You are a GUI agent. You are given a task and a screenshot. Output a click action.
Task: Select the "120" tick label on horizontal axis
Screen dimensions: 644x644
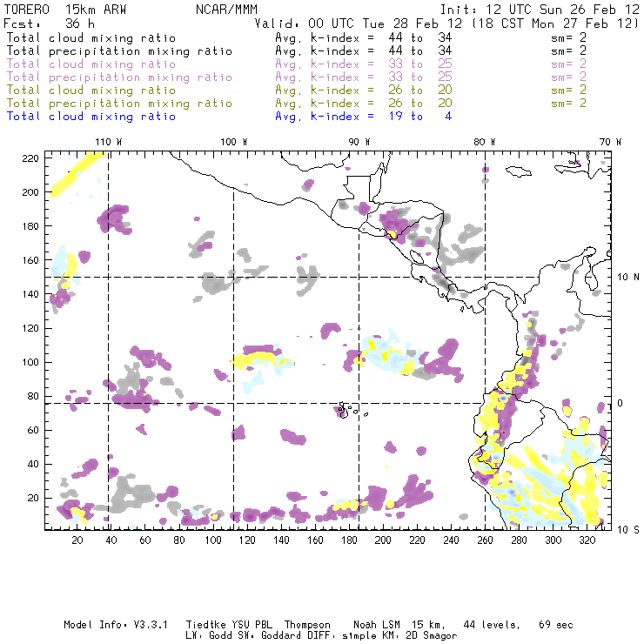click(247, 540)
